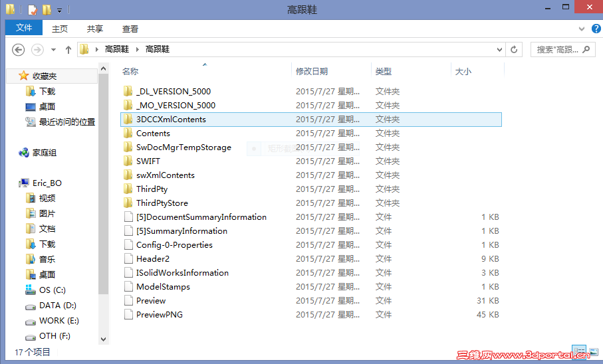Image resolution: width=603 pixels, height=364 pixels.
Task: Open the 文件 menu tab
Action: click(x=24, y=28)
